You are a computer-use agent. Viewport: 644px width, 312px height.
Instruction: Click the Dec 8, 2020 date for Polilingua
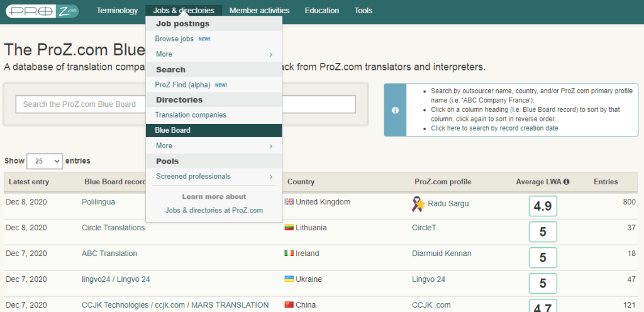click(26, 202)
